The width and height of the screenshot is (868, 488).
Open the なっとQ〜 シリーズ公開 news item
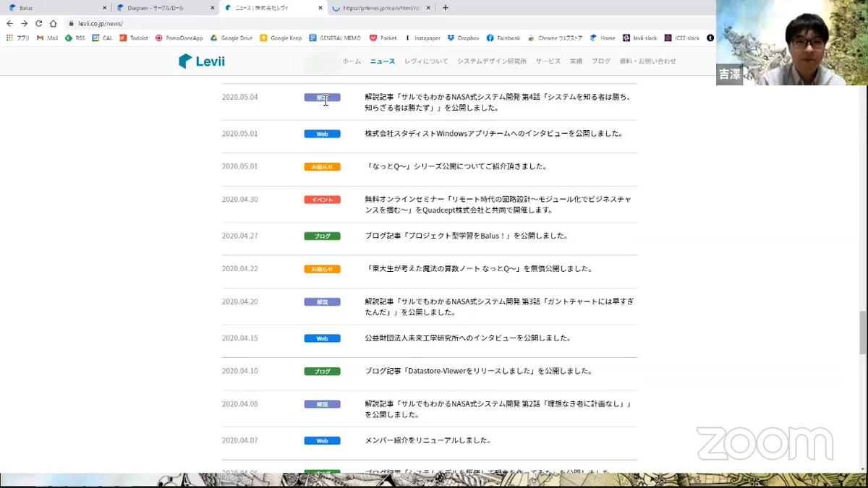coord(456,166)
